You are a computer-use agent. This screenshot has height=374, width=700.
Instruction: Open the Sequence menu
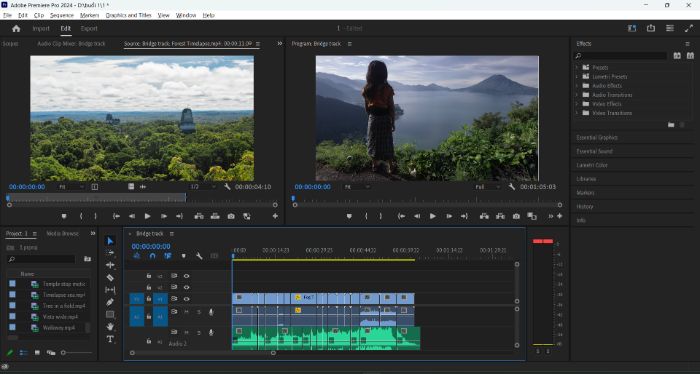(62, 15)
